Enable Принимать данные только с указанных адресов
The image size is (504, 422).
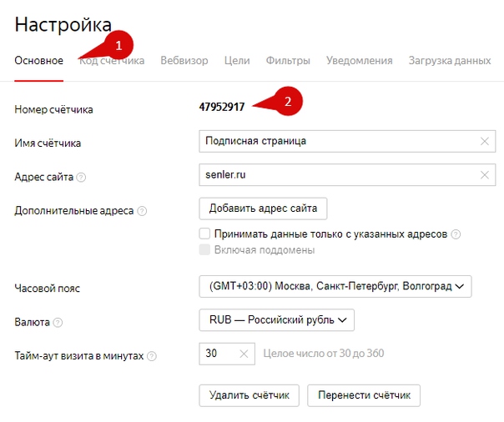[204, 234]
